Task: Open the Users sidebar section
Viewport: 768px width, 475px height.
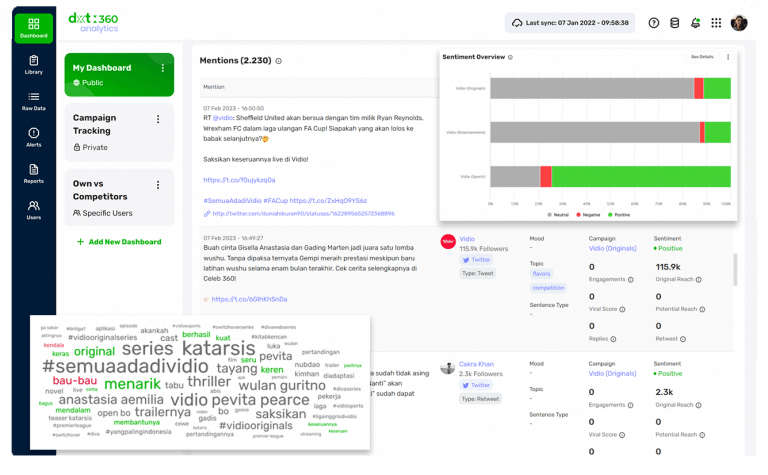Action: coord(33,210)
